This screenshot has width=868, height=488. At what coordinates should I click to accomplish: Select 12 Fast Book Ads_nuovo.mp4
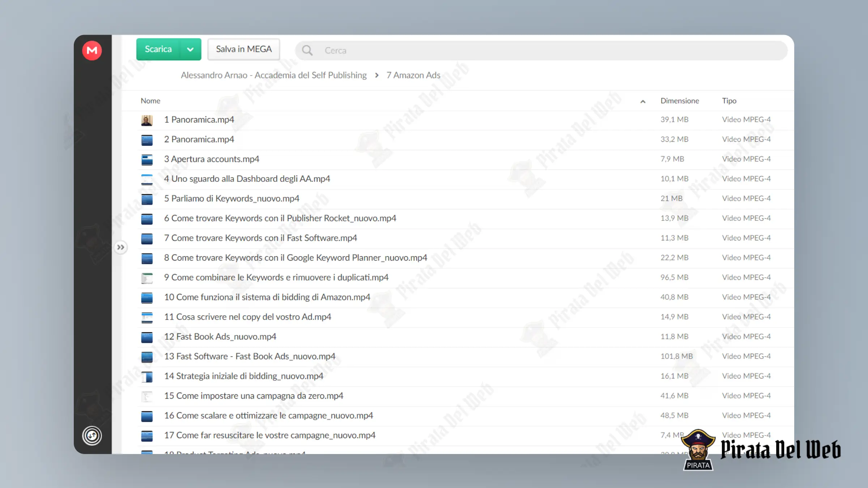[x=220, y=337]
